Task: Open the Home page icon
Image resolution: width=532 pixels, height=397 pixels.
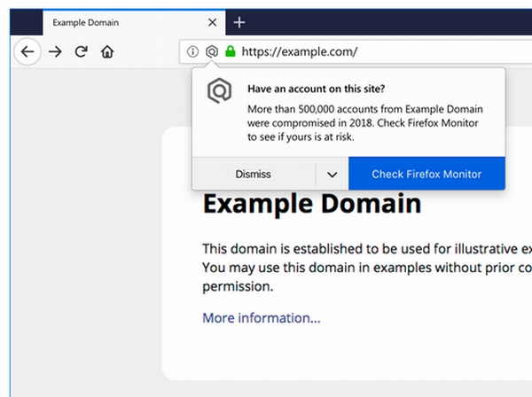Action: tap(107, 52)
